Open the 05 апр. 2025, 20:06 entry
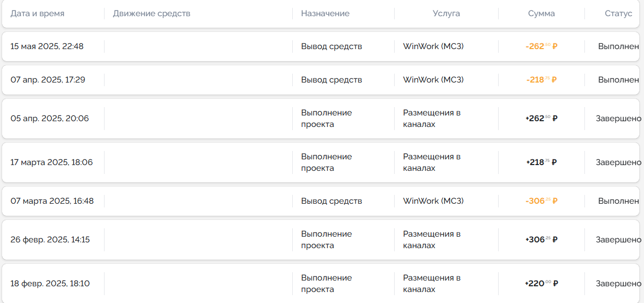This screenshot has width=644, height=303. [x=50, y=119]
